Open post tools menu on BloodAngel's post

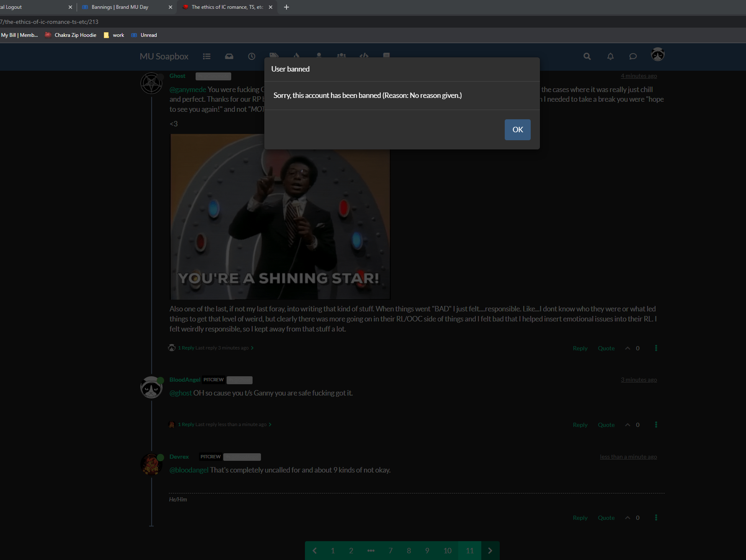(x=656, y=425)
